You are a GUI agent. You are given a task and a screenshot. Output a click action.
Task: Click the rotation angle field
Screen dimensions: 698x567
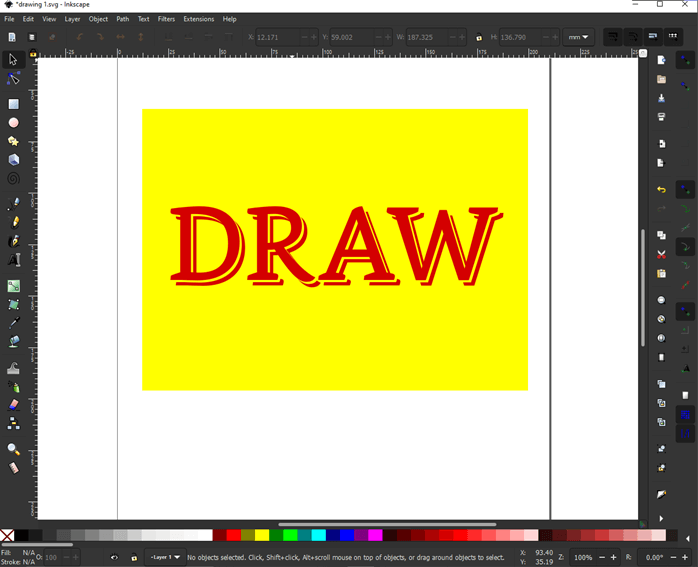click(x=652, y=557)
